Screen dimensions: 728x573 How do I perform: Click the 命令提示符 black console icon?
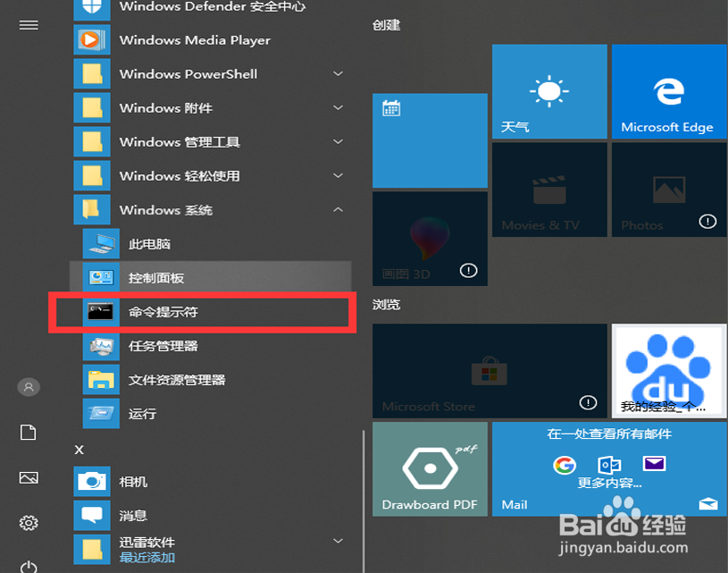(101, 311)
